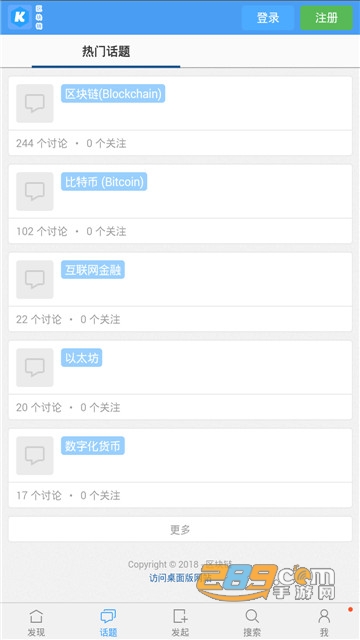Expand list with the 更多 button
Image resolution: width=360 pixels, height=640 pixels.
[x=180, y=529]
